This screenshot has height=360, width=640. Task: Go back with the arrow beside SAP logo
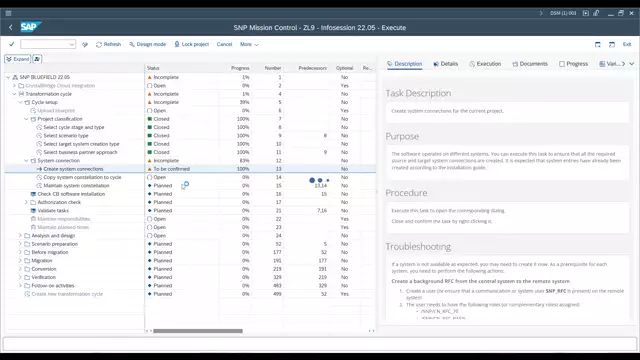[x=11, y=27]
